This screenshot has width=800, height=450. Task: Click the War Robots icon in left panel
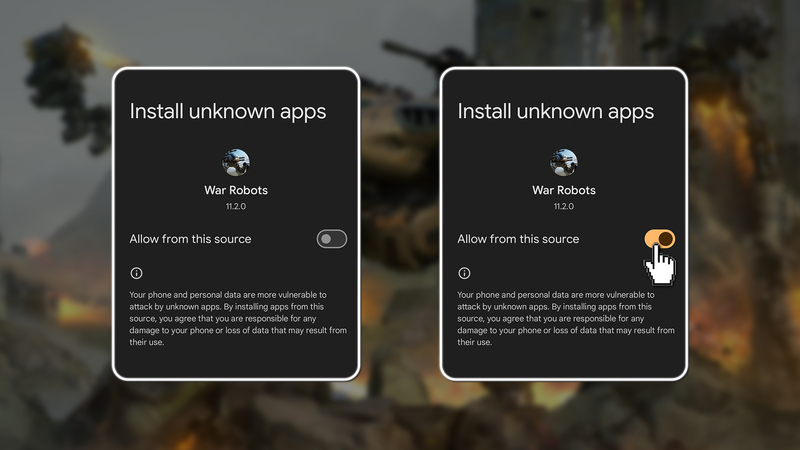236,162
